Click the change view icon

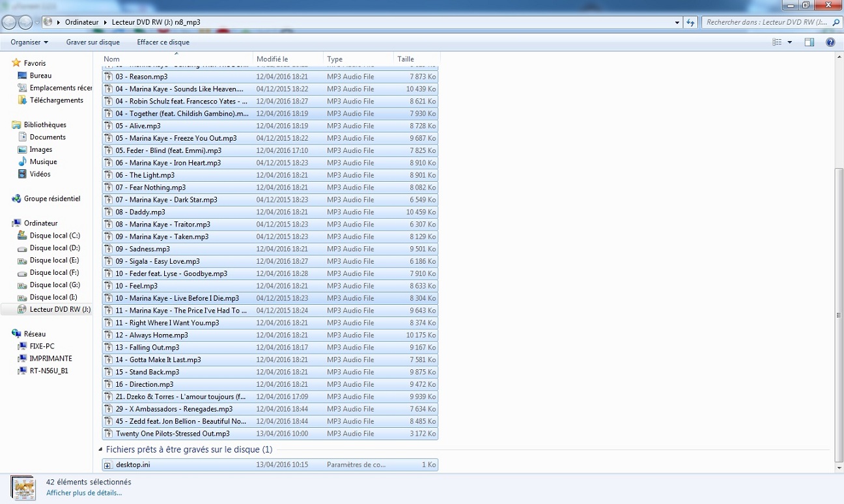(x=777, y=42)
